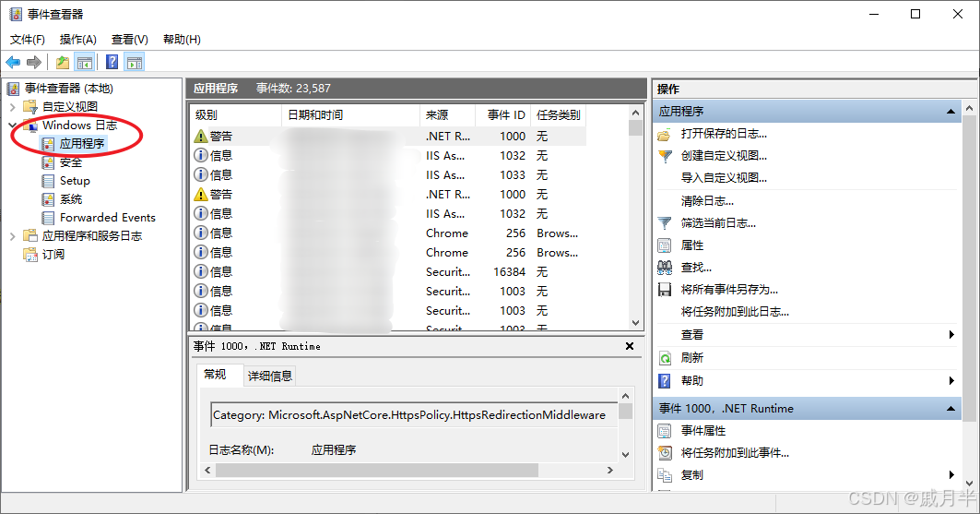Click the 订阅 subscriptions icon
This screenshot has height=514, width=980.
click(x=30, y=254)
